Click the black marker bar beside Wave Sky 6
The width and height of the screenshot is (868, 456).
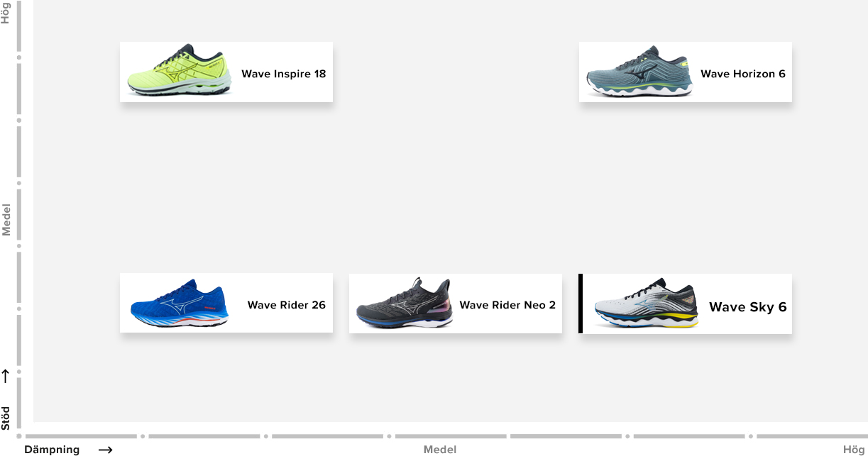coord(581,304)
